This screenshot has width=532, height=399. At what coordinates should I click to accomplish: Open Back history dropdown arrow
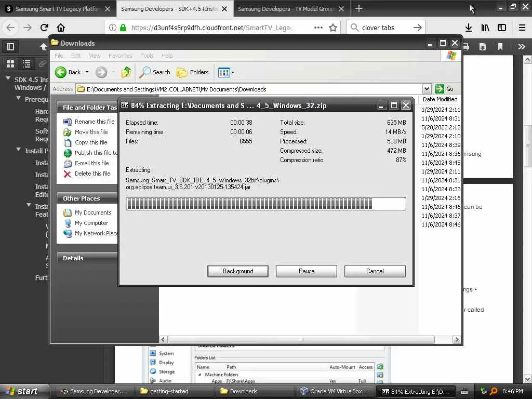tap(87, 72)
